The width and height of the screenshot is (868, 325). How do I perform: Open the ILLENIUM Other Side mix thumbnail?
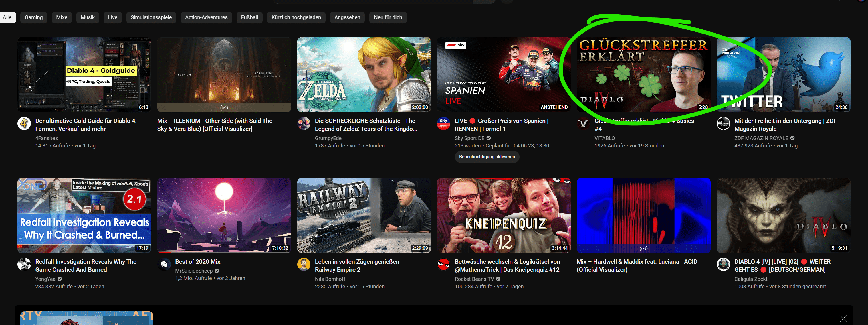coord(224,74)
